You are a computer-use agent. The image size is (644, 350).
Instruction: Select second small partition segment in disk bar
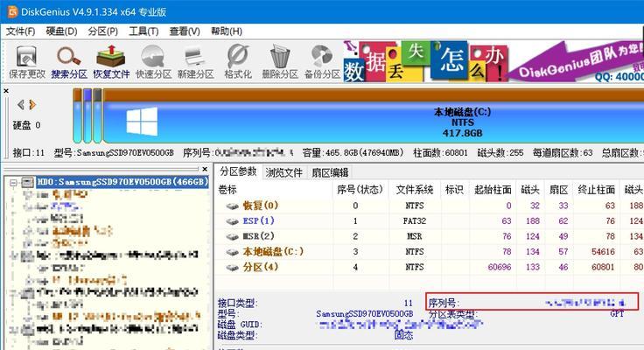pyautogui.click(x=87, y=115)
